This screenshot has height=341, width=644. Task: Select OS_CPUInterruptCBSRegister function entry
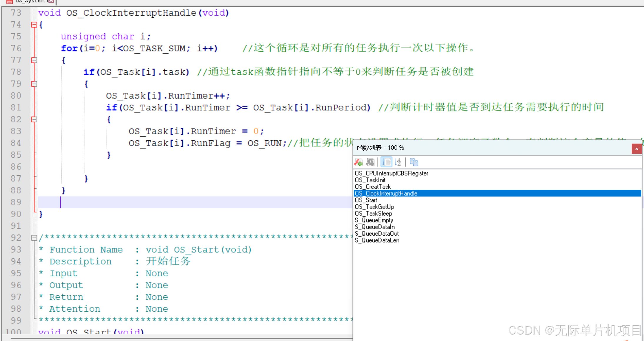coord(391,173)
